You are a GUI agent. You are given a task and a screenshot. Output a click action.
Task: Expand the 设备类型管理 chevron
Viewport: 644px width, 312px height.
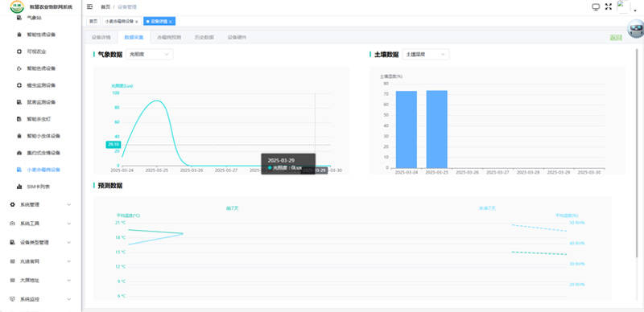coord(68,242)
